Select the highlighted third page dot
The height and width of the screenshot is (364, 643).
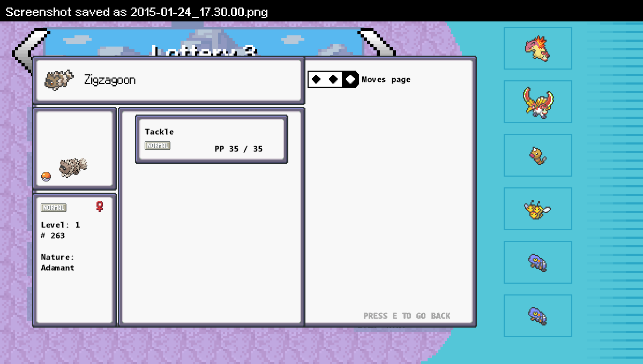point(350,79)
